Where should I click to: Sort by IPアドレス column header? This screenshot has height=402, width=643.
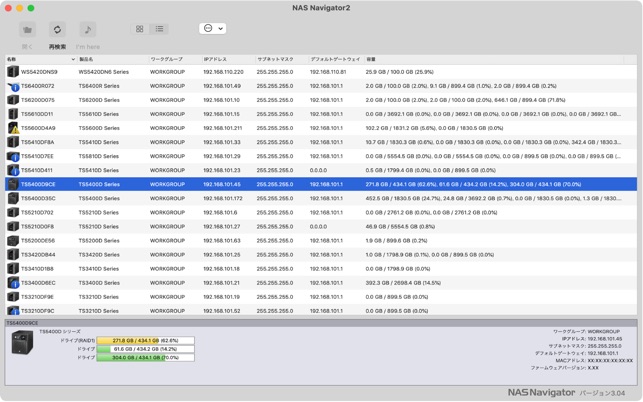[x=215, y=59]
